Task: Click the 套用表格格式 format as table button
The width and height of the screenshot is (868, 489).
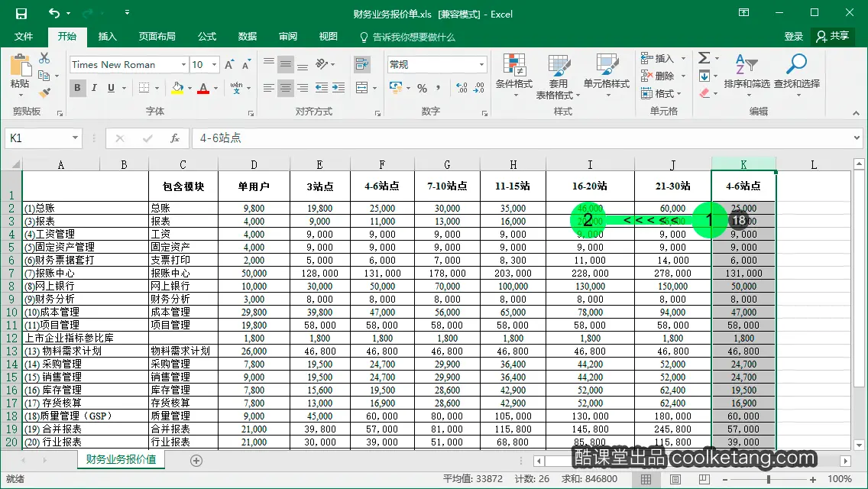Action: (558, 76)
